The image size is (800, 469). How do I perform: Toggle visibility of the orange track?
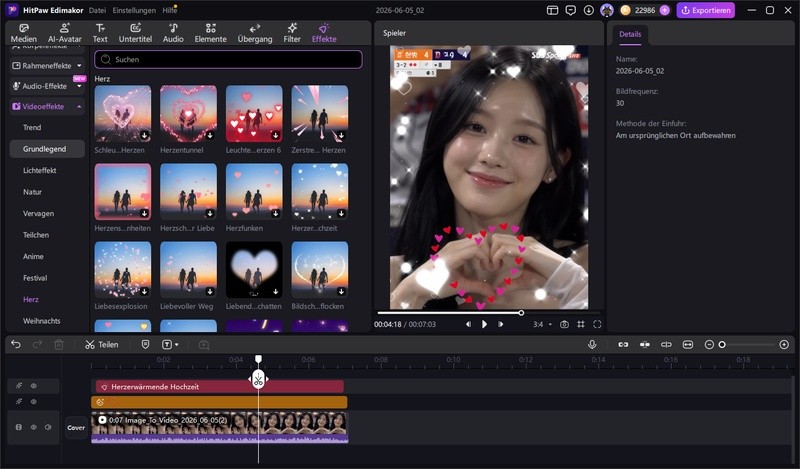(34, 402)
